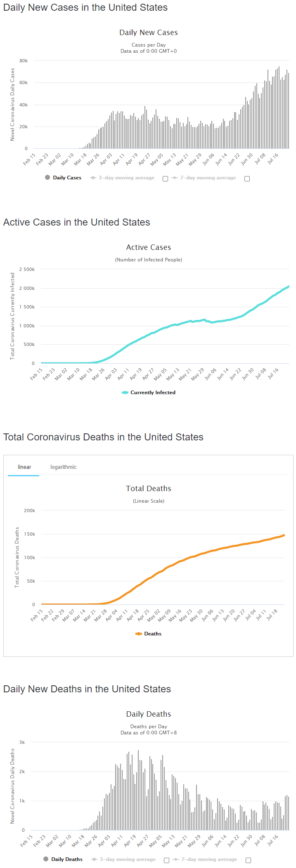Click the Currently Infected legend marker

pos(125,393)
